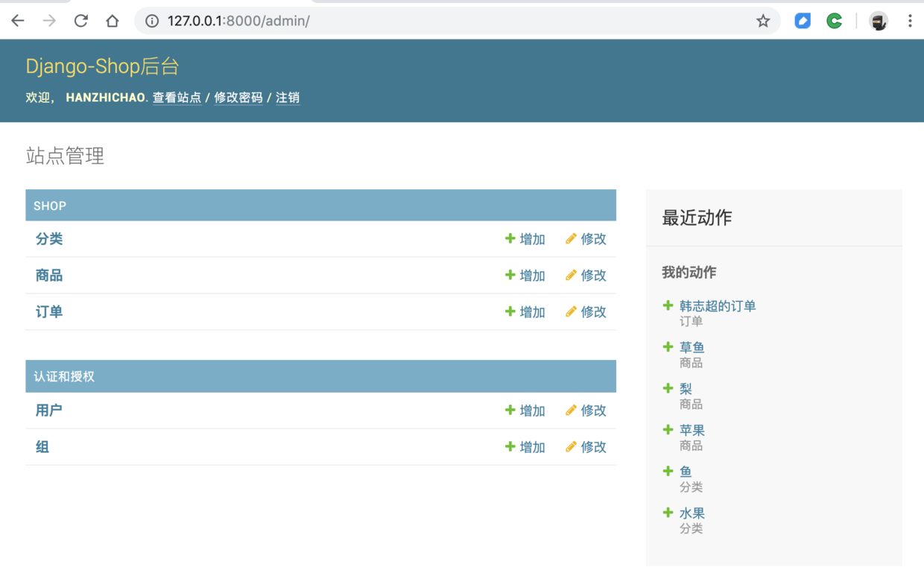Viewport: 924px width, 573px height.
Task: Open the 组 model list
Action: 42,447
